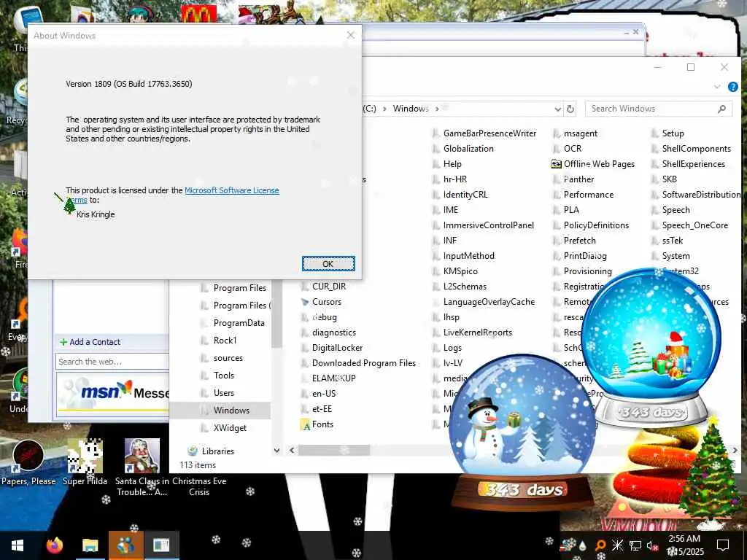Open the Windows Start menu
The height and width of the screenshot is (560, 747).
pos(18,545)
